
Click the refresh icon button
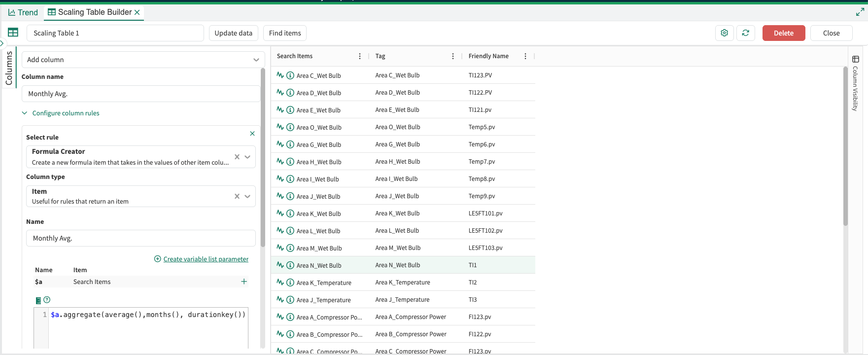pos(745,33)
